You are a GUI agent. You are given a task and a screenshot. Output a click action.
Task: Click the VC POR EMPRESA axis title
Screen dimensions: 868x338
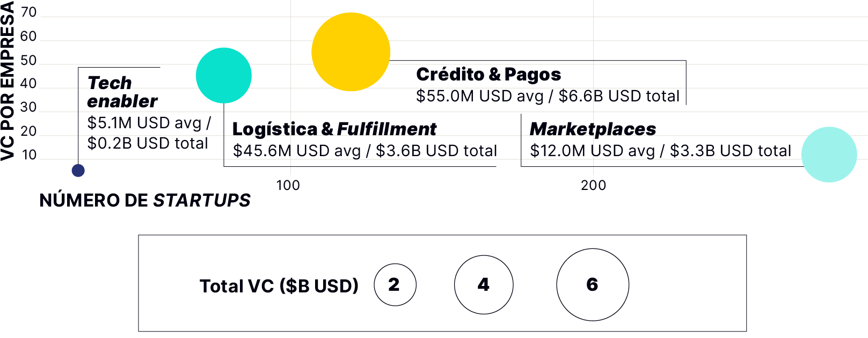8,80
